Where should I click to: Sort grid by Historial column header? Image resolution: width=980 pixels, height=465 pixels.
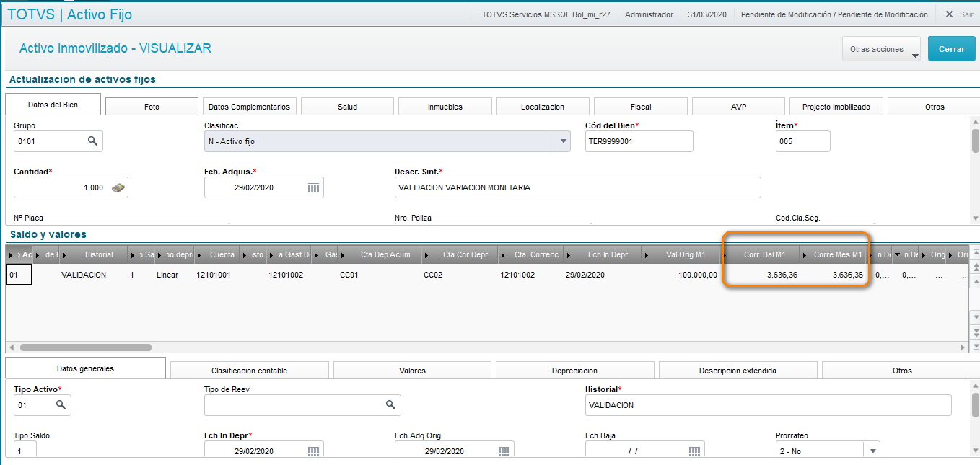click(x=99, y=254)
